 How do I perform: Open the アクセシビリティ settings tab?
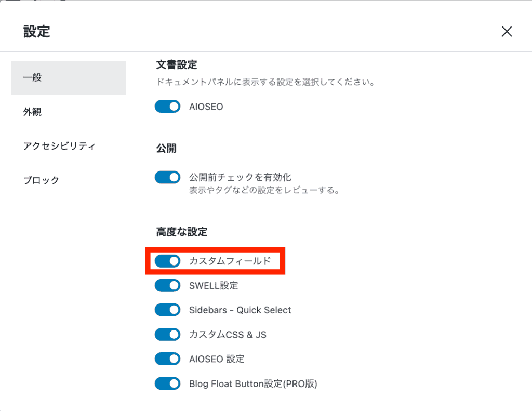(59, 146)
